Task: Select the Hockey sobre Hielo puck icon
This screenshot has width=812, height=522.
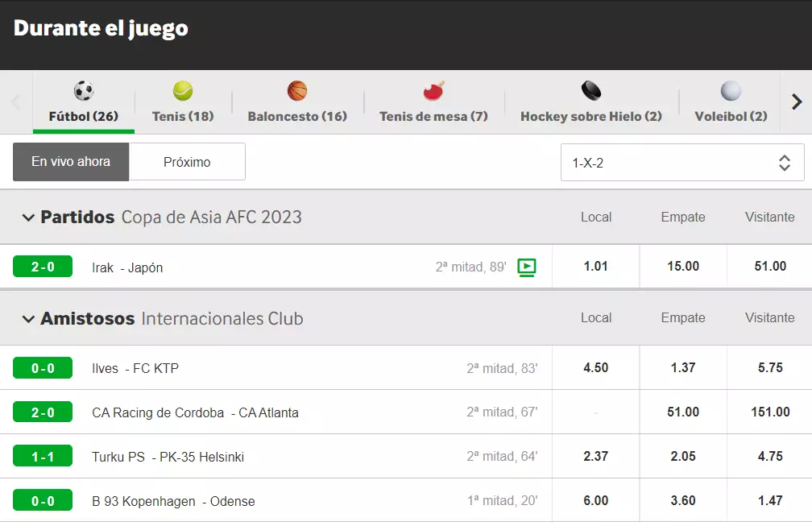Action: point(591,90)
